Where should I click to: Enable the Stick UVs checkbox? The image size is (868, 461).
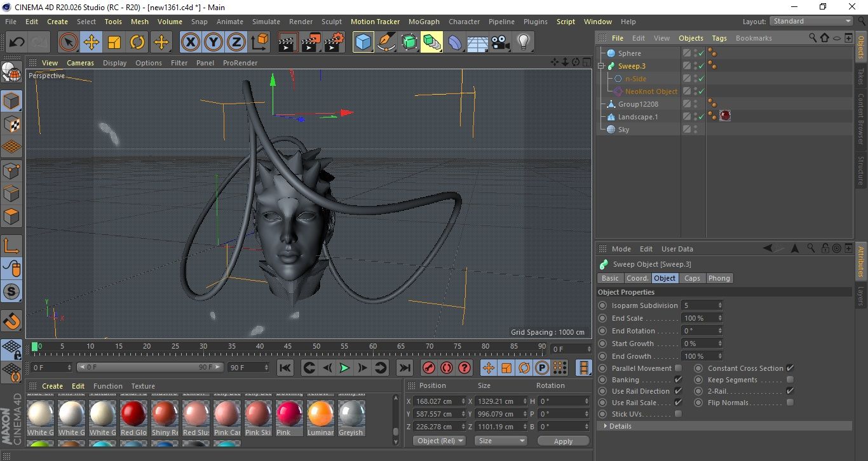678,413
